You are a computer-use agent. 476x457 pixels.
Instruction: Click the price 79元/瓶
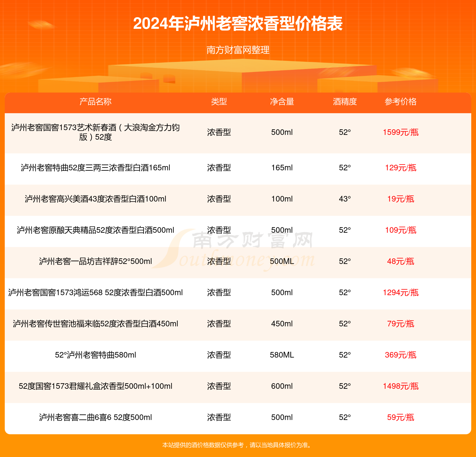click(401, 324)
